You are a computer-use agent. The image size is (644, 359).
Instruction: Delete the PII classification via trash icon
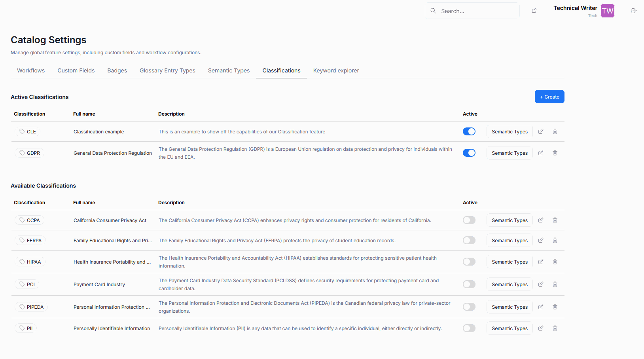[x=555, y=328]
